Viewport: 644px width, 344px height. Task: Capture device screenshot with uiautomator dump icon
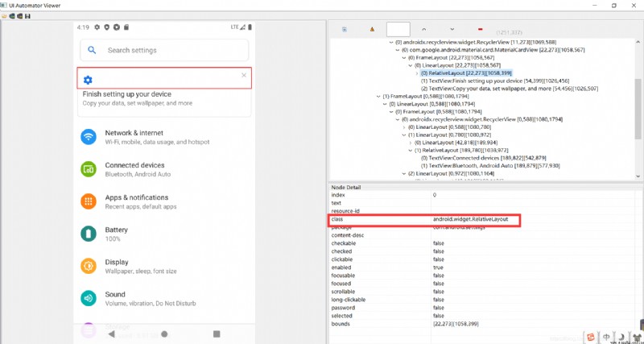(x=12, y=16)
